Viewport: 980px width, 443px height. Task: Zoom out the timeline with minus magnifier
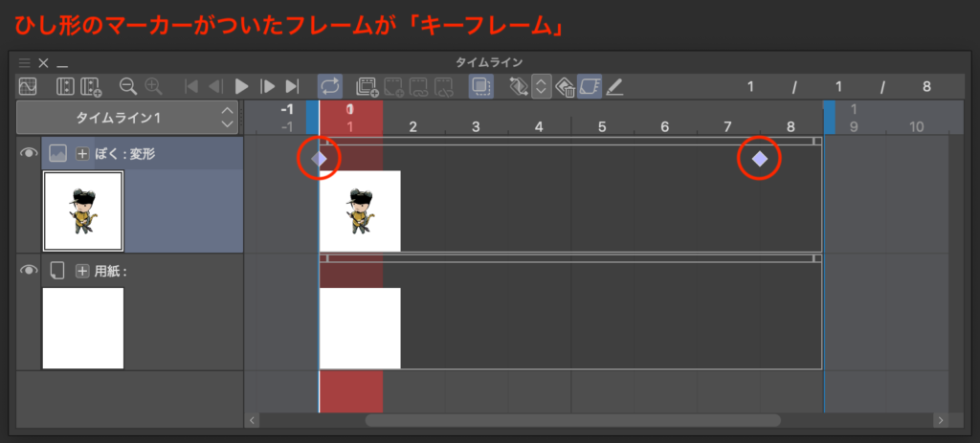pyautogui.click(x=128, y=86)
